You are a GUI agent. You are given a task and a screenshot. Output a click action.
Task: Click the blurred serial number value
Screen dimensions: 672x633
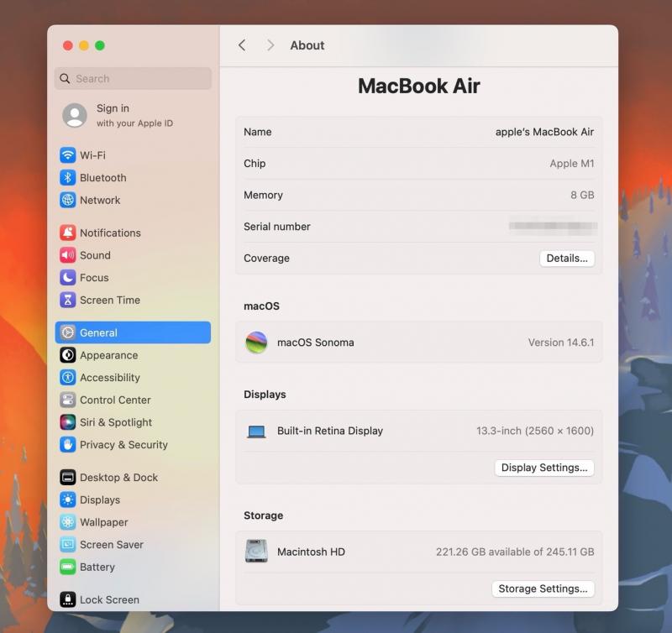point(553,226)
